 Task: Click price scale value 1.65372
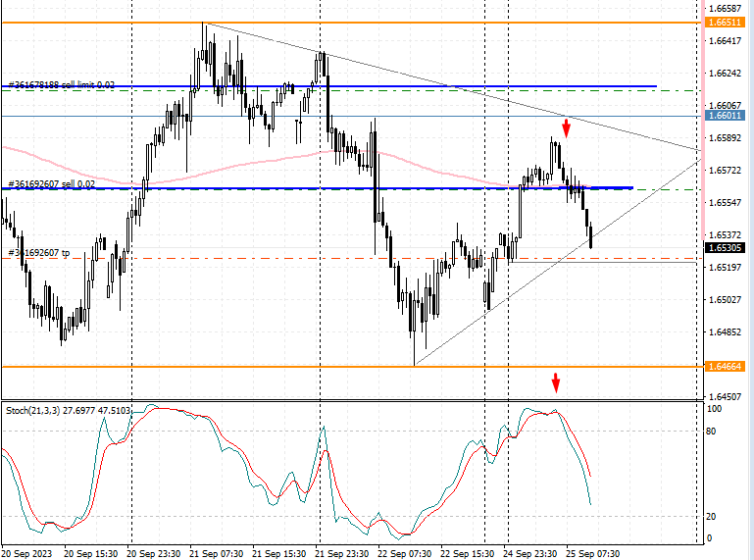pos(726,234)
